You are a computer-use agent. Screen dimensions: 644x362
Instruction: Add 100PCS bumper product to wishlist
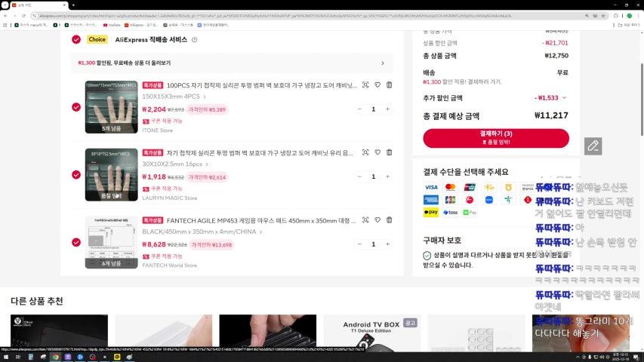tap(377, 85)
